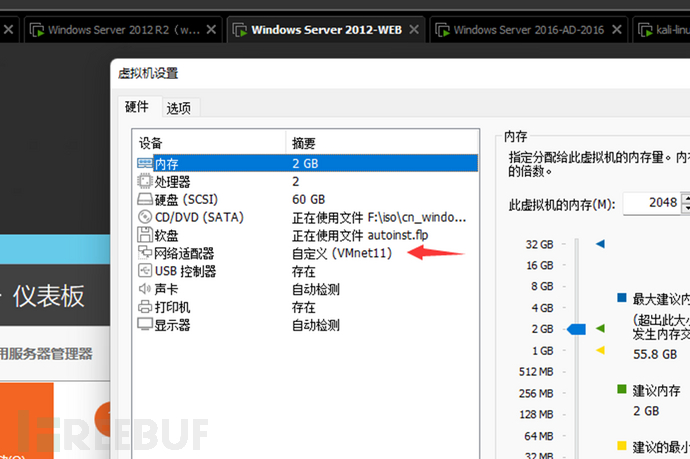Open the 选项 (Options) tab
Screen dimensions: 690x459
pos(179,108)
